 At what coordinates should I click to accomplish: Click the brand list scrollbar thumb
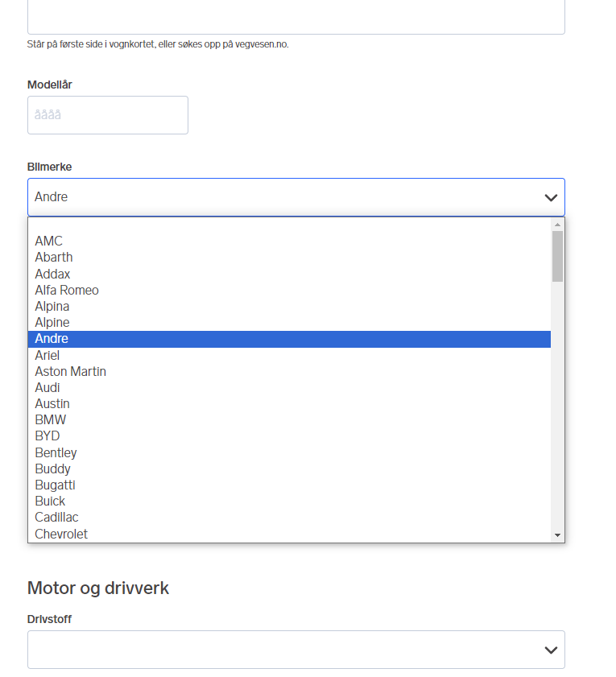pyautogui.click(x=557, y=257)
